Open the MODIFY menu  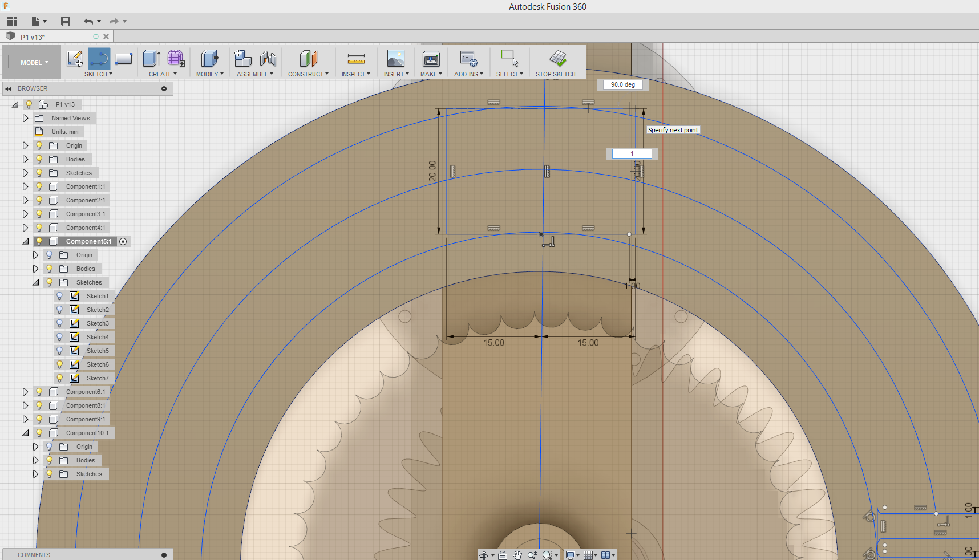click(209, 74)
